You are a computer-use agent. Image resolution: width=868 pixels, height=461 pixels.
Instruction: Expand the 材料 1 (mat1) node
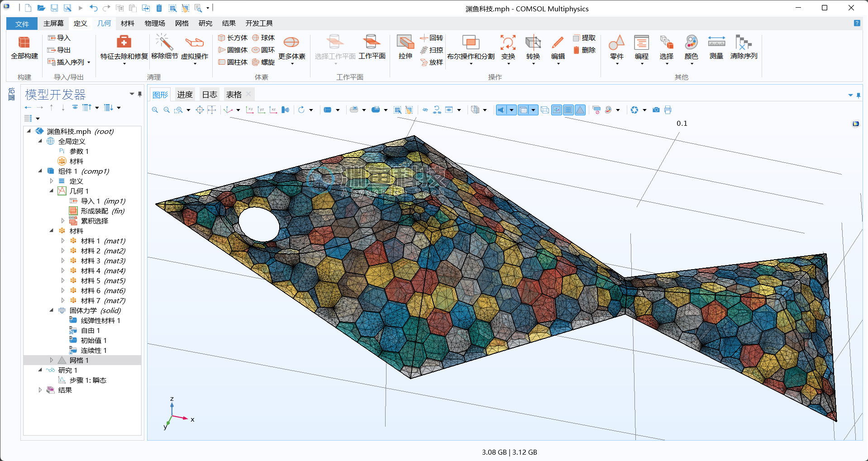(x=63, y=241)
